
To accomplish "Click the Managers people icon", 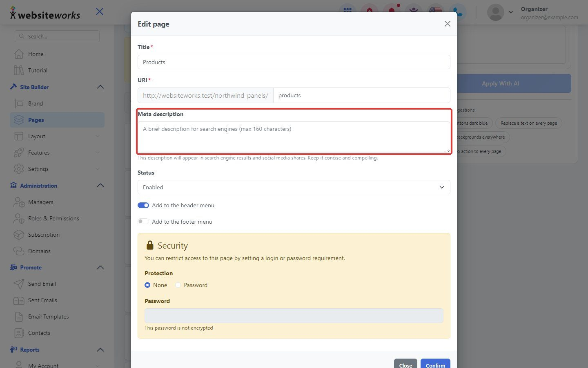I will pyautogui.click(x=19, y=202).
